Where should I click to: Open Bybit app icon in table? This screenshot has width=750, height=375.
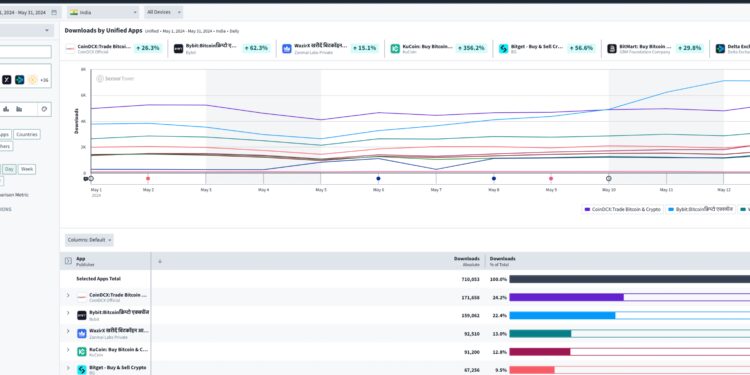(x=82, y=315)
